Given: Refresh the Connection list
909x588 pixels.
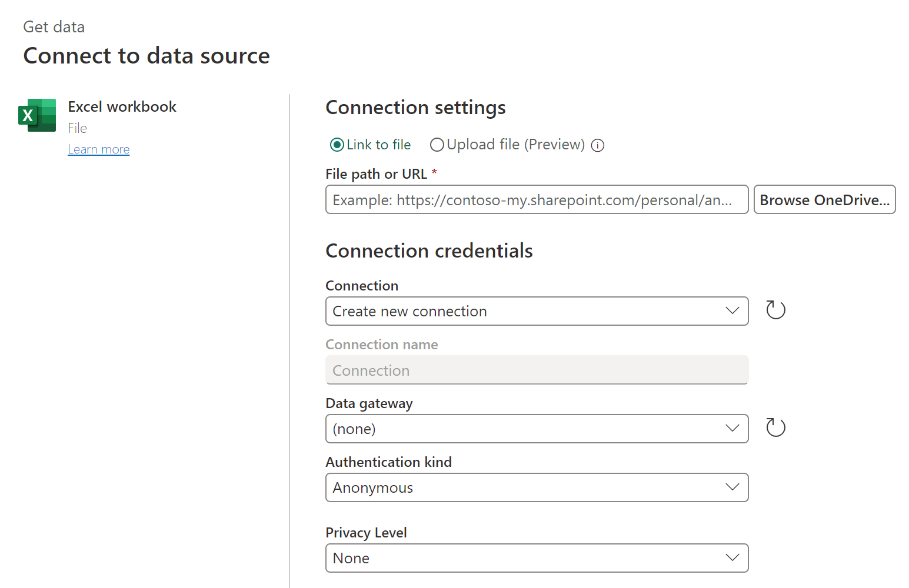Looking at the screenshot, I should tap(775, 309).
